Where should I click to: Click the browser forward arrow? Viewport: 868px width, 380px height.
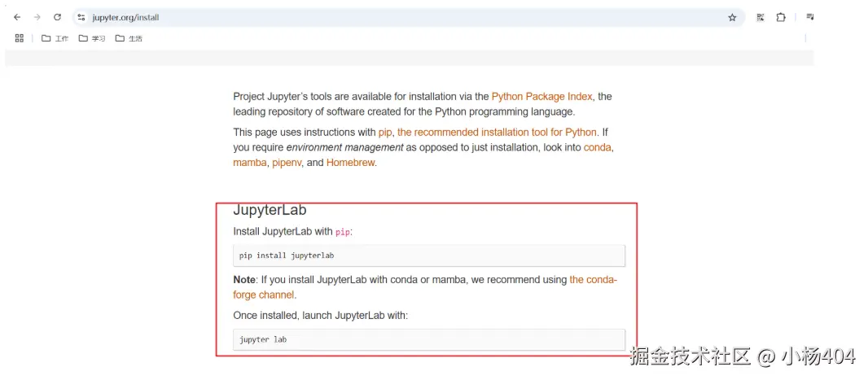tap(37, 17)
